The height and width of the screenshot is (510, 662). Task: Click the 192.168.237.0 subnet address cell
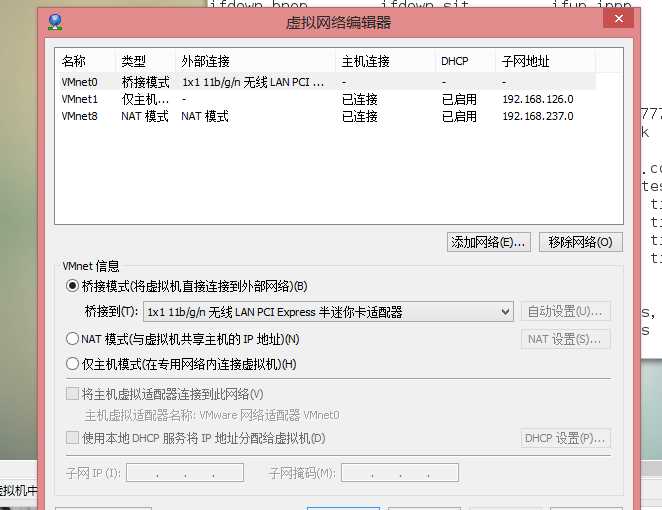tap(538, 116)
